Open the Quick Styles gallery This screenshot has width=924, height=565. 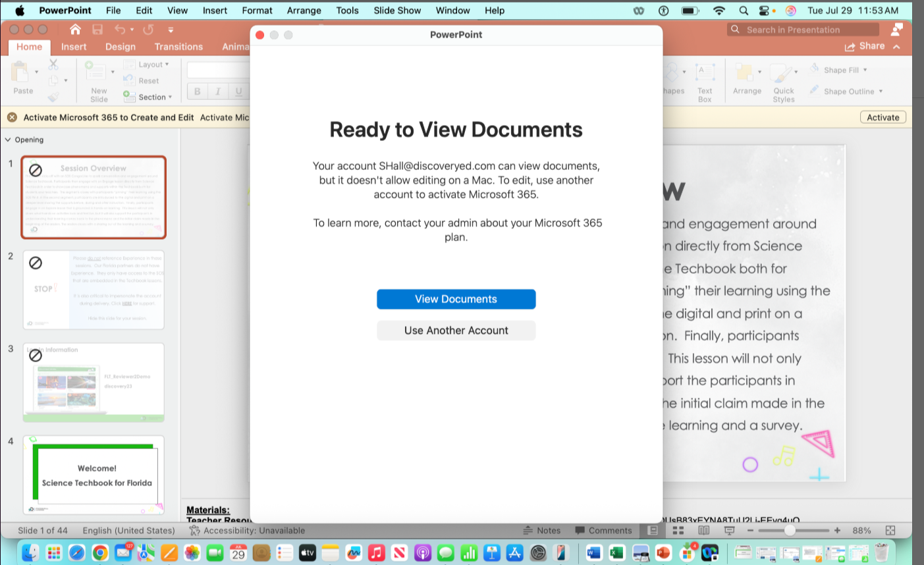pos(783,82)
